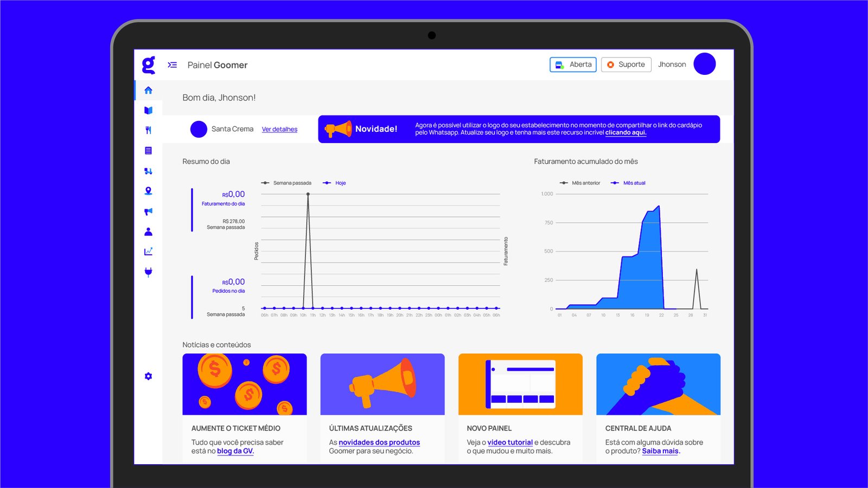Screen dimensions: 868x488
Task: Click the Santa Crema store logo circle
Action: point(199,129)
